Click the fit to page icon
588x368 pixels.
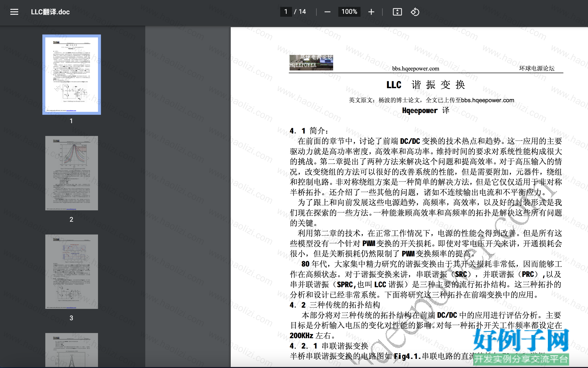pos(397,12)
